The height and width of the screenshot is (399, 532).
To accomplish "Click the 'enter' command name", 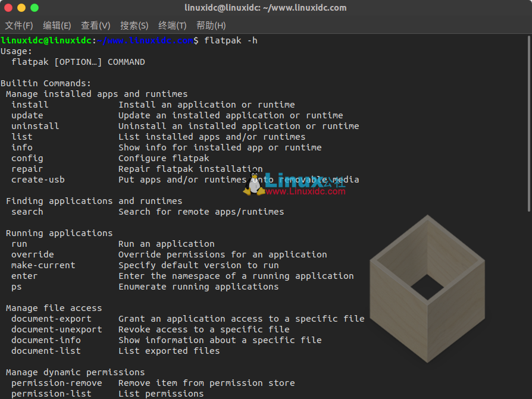I will pyautogui.click(x=24, y=277).
